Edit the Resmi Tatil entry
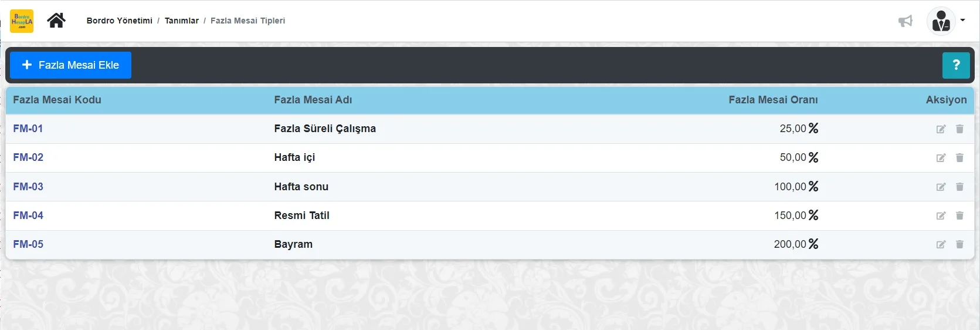Viewport: 980px width, 330px height. pyautogui.click(x=941, y=215)
